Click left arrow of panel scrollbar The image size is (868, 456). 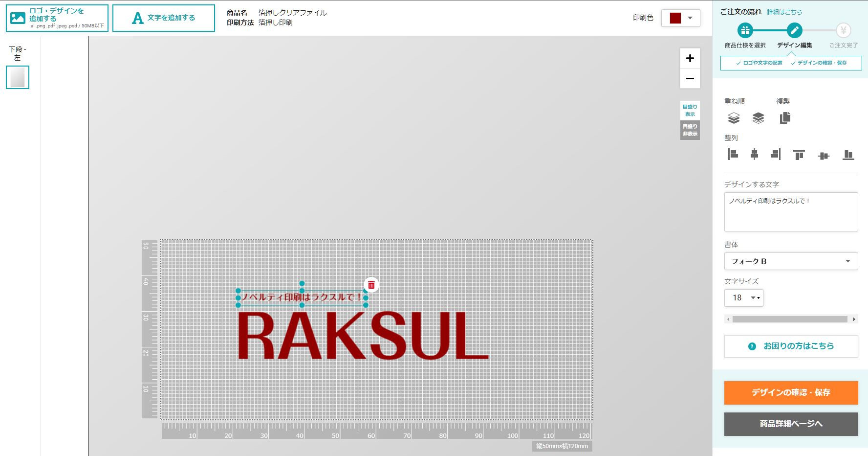(x=728, y=319)
